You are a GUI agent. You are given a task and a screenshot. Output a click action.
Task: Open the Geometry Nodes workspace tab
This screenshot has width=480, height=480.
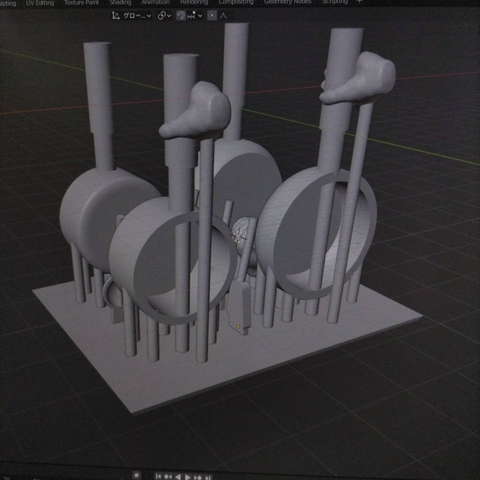click(288, 2)
